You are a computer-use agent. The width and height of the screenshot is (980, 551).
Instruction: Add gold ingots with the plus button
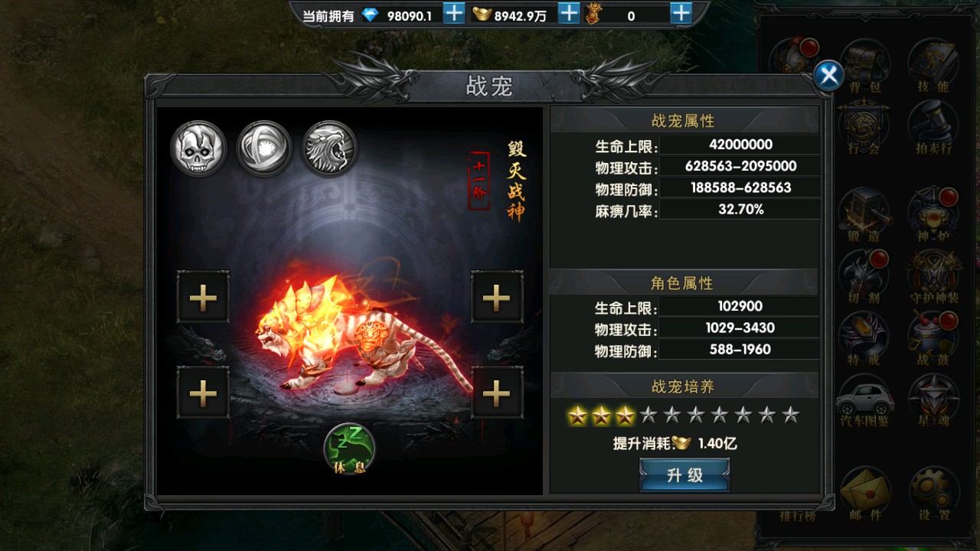tap(568, 13)
